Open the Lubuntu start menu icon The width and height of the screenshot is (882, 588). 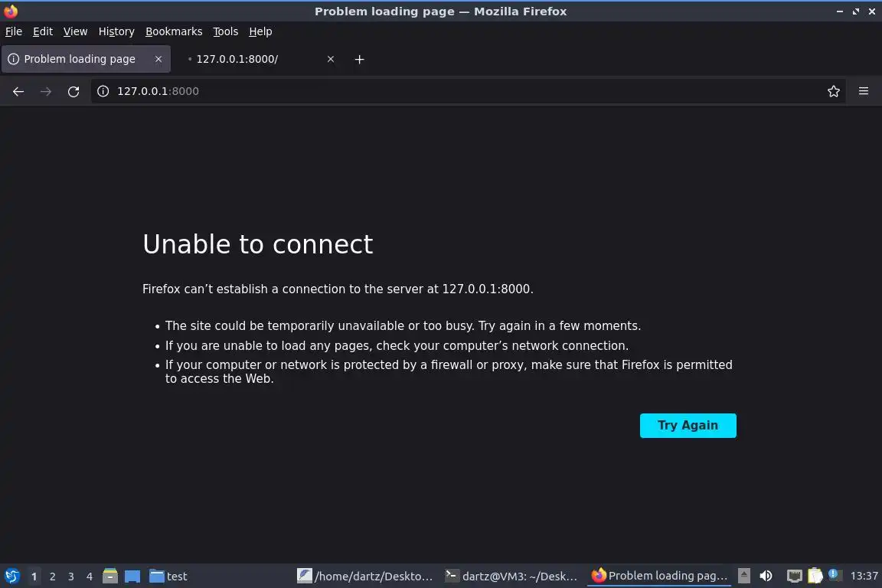click(11, 577)
